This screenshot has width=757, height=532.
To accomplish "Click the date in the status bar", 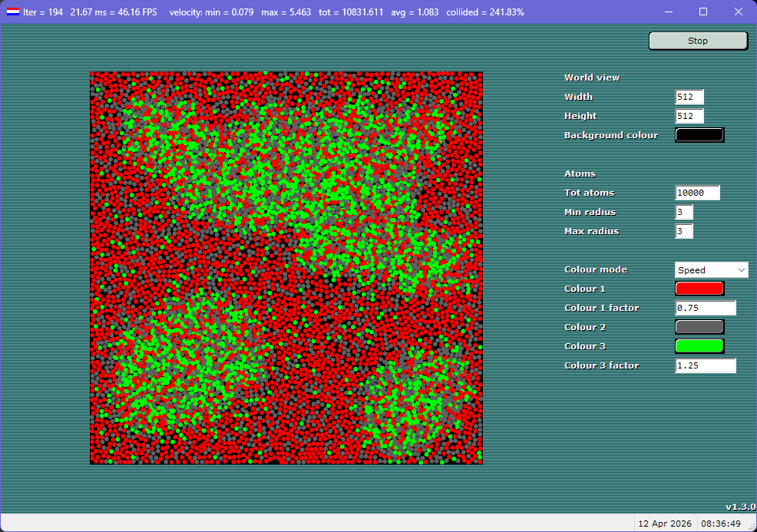I will pyautogui.click(x=664, y=522).
